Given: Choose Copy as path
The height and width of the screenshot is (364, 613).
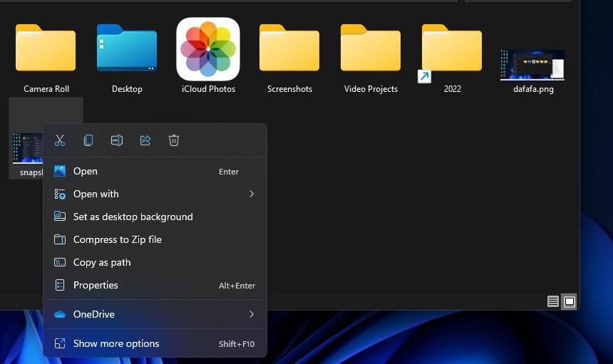Looking at the screenshot, I should 155,262.
